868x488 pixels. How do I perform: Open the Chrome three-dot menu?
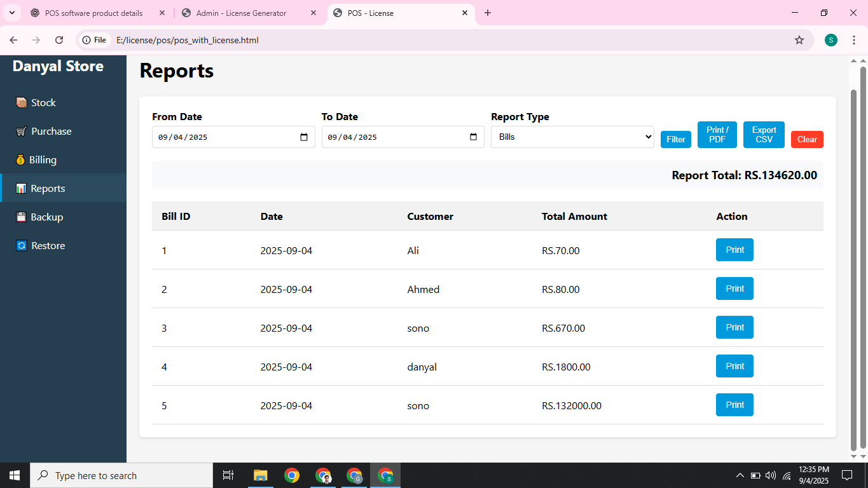tap(854, 39)
